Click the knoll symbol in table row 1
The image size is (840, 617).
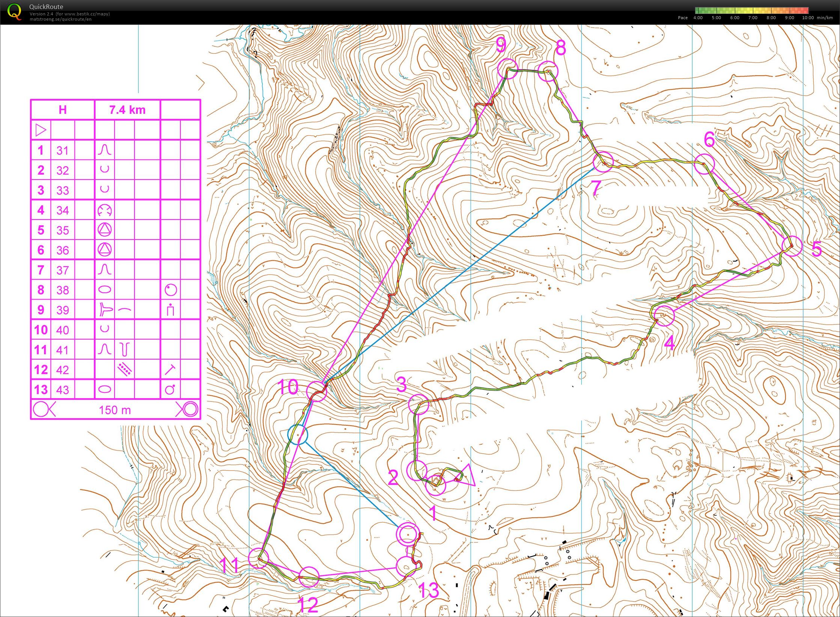coord(105,150)
